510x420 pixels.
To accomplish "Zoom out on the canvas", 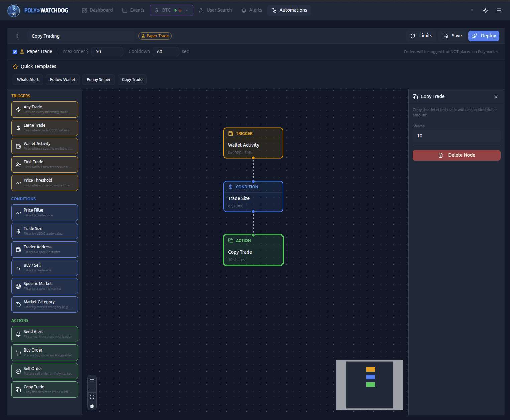I will point(92,388).
